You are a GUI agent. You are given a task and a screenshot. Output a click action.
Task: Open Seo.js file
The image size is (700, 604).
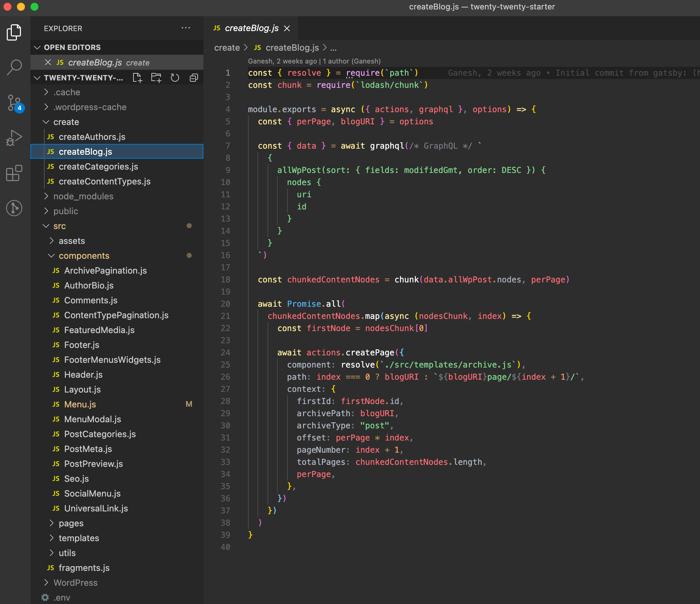[117, 479]
